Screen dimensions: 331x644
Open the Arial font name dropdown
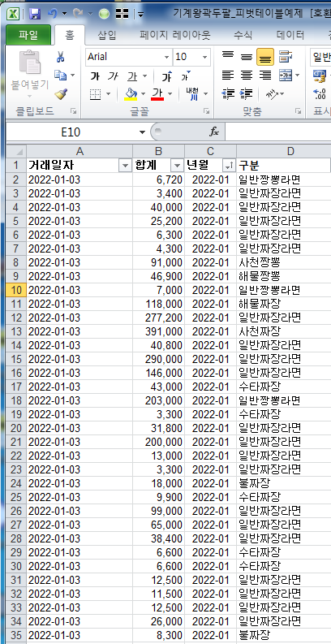[166, 57]
